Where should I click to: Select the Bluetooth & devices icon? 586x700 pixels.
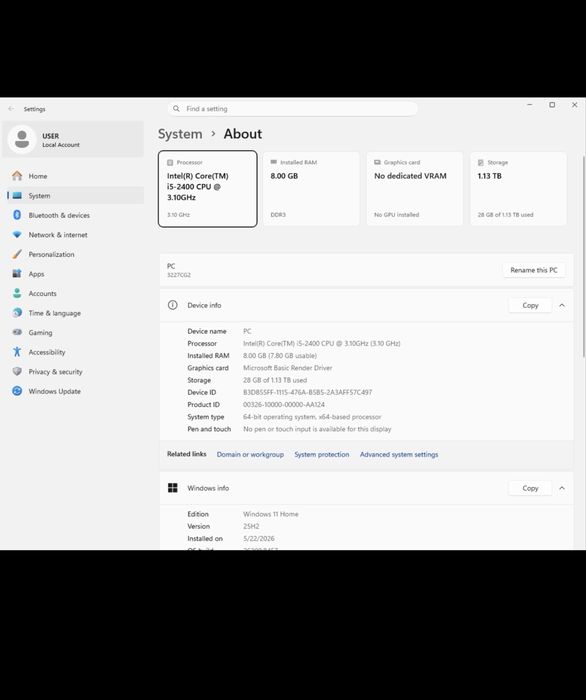(17, 215)
